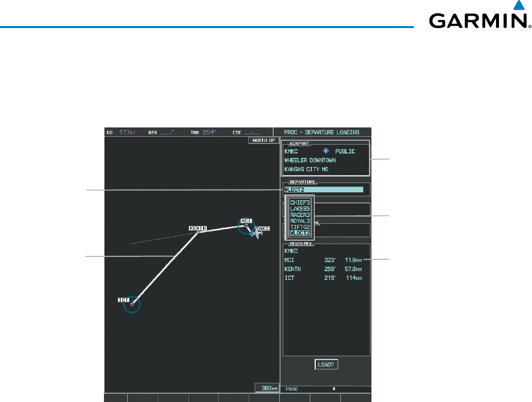Click the 57.0NM distance for KENTN
The height and width of the screenshot is (402, 532).
point(353,269)
